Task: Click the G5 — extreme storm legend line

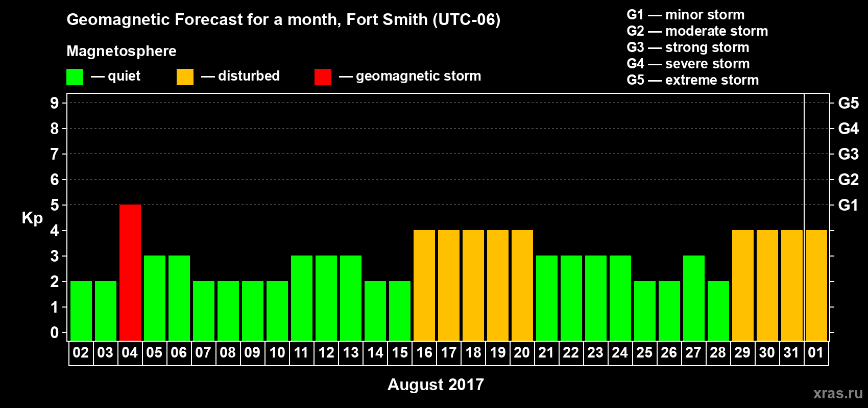Action: pos(693,80)
